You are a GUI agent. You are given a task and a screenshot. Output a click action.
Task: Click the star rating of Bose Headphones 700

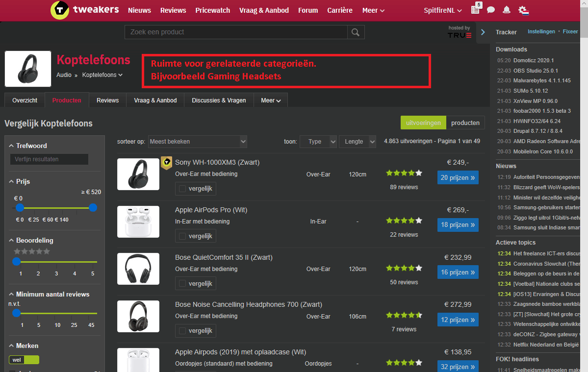[x=404, y=316]
